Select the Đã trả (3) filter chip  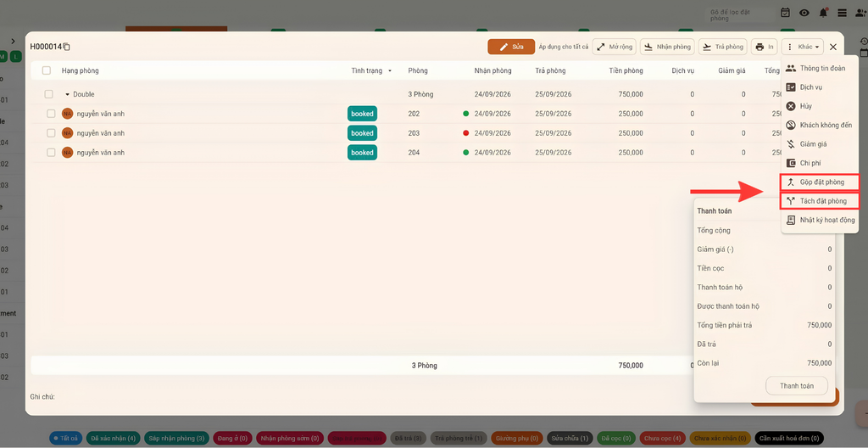[409, 438]
